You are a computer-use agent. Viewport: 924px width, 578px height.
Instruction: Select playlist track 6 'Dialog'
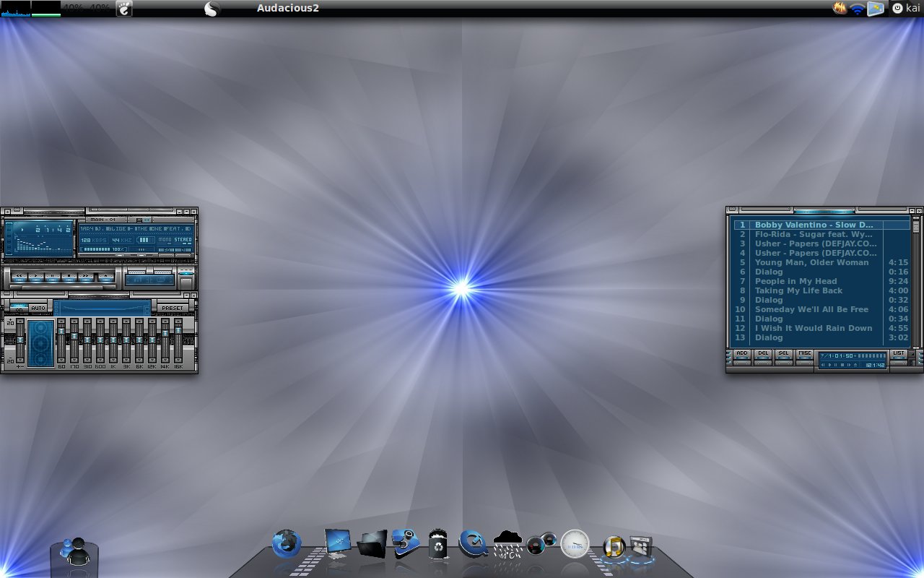(x=821, y=272)
